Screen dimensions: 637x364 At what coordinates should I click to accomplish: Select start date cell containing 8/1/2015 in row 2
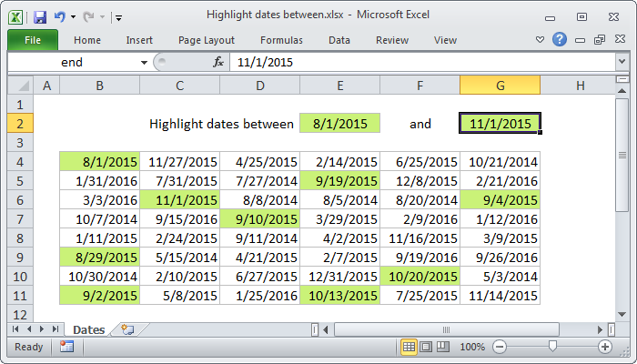[x=340, y=123]
